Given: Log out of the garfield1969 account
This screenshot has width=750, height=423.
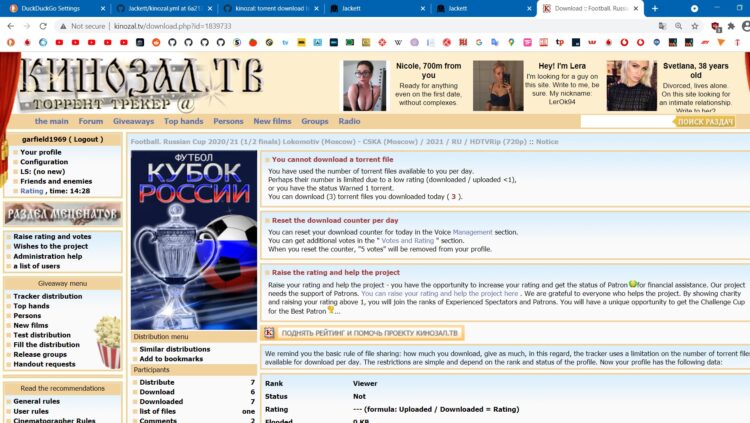Looking at the screenshot, I should (x=86, y=139).
